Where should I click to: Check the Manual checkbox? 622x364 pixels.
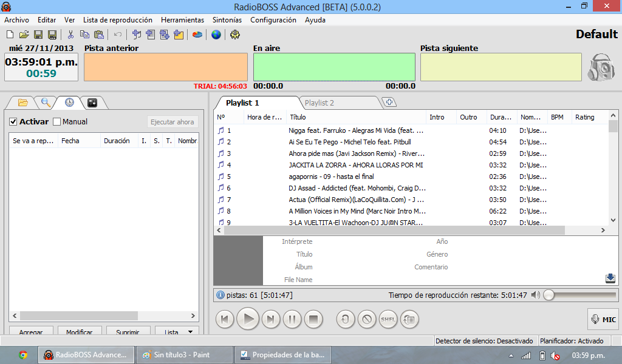(x=56, y=121)
